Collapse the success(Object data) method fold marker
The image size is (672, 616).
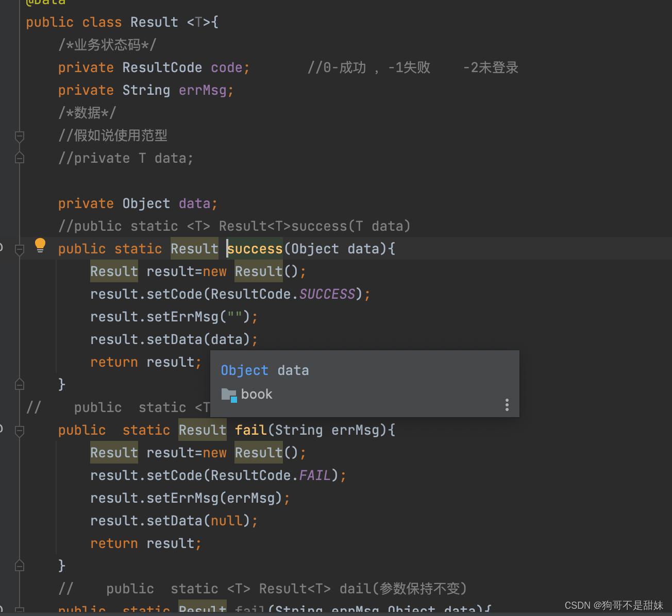[20, 250]
